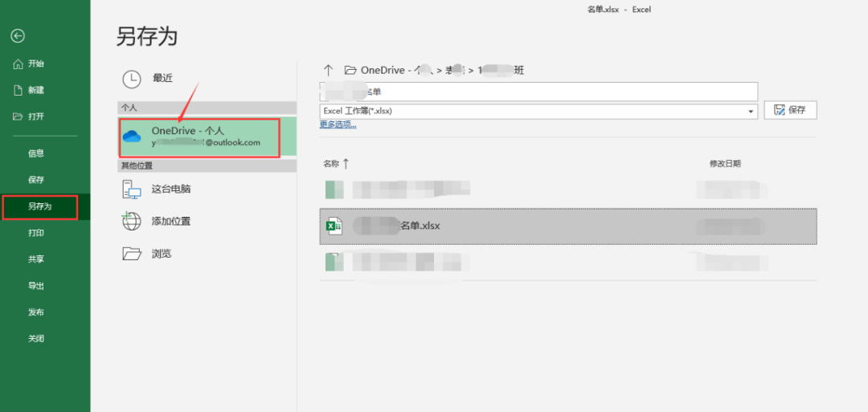
Task: Open the 信息 menu item
Action: [36, 153]
